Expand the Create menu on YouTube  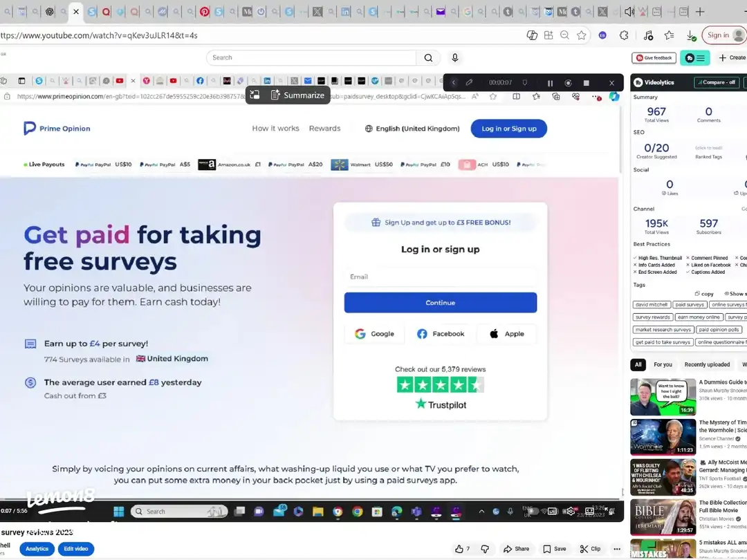732,57
